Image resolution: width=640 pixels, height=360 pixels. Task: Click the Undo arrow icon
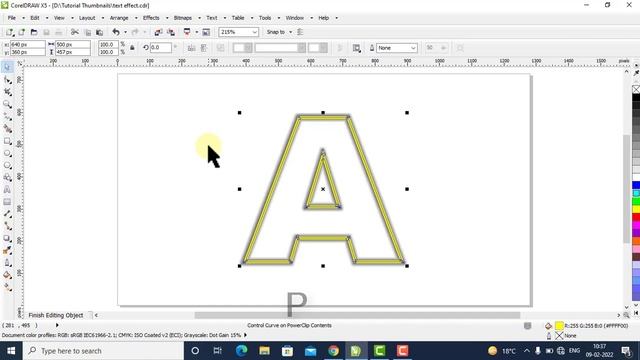pyautogui.click(x=116, y=32)
